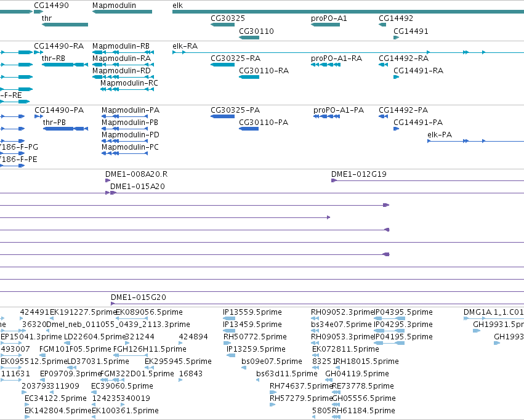
Task: Select EST FGM101F05.5prime
Action: click(75, 349)
